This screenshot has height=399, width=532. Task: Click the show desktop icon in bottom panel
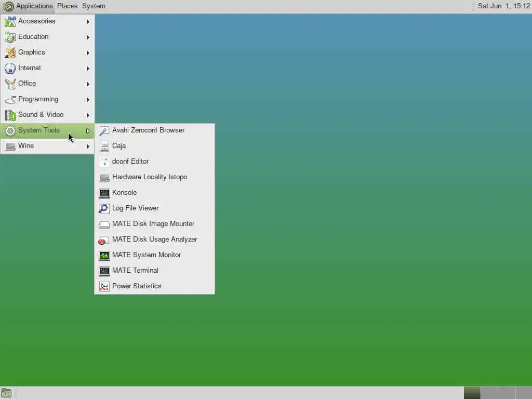pos(6,393)
